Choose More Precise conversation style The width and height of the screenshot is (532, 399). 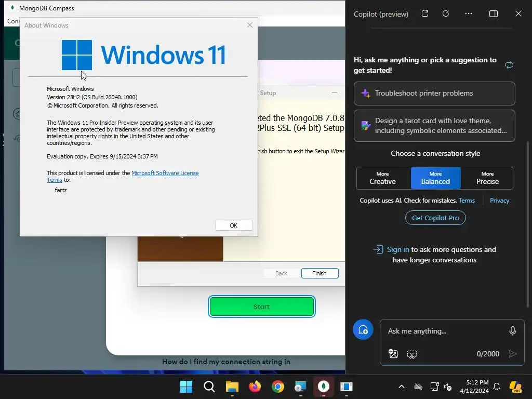point(487,178)
